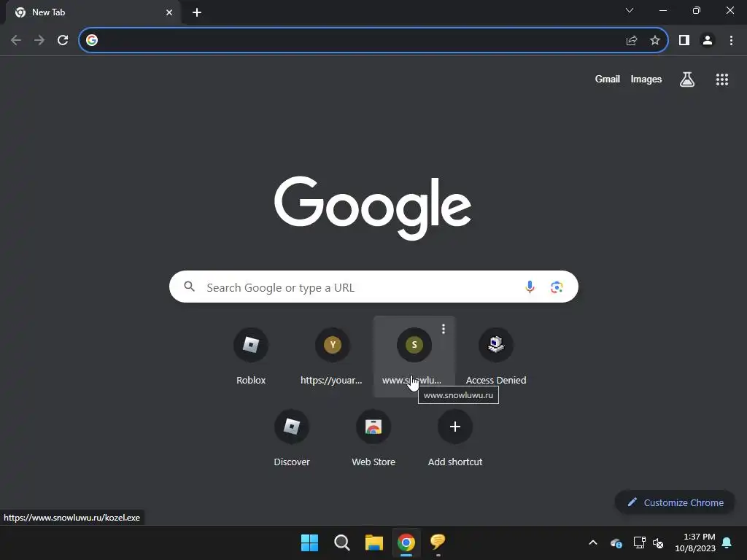Click the Google icon in address bar
Image resolution: width=747 pixels, height=560 pixels.
click(92, 41)
